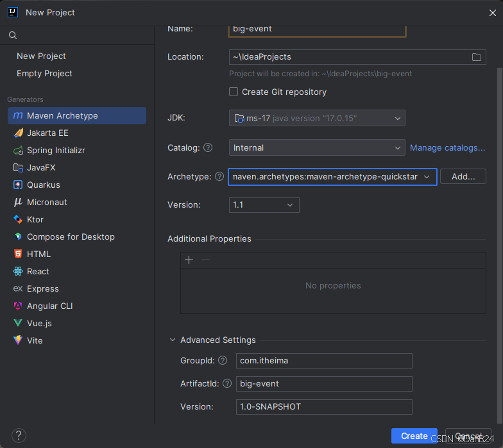503x448 pixels.
Task: Open the Catalog dropdown showing Internal
Action: tap(317, 147)
